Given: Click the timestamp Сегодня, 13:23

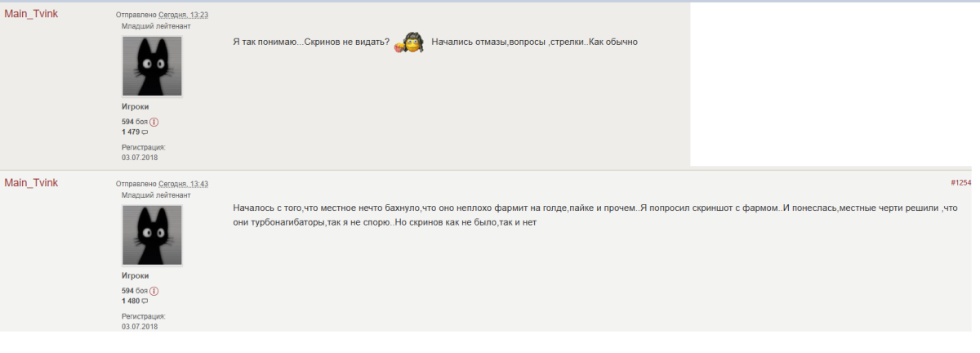Looking at the screenshot, I should [x=184, y=16].
